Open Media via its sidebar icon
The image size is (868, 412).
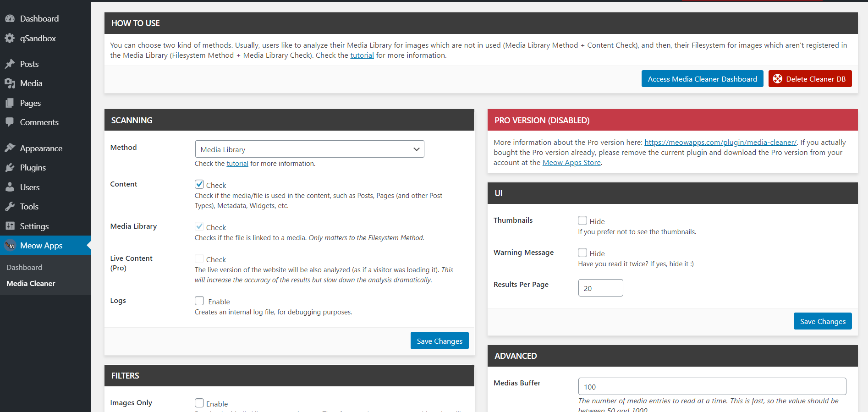[10, 83]
